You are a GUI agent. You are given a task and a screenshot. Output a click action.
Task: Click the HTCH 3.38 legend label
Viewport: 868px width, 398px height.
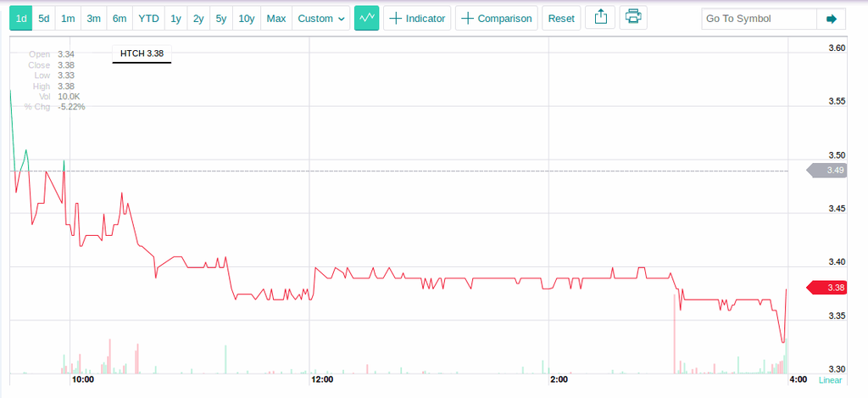pyautogui.click(x=142, y=53)
